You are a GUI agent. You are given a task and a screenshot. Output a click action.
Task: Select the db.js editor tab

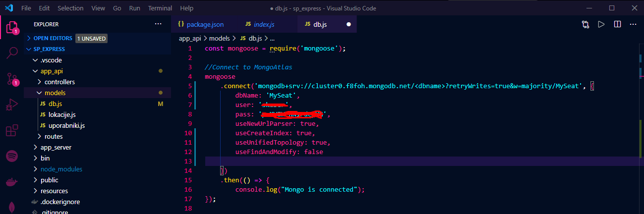327,24
